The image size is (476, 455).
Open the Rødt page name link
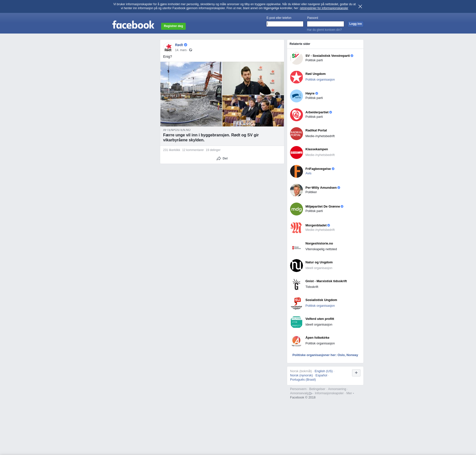coord(179,45)
